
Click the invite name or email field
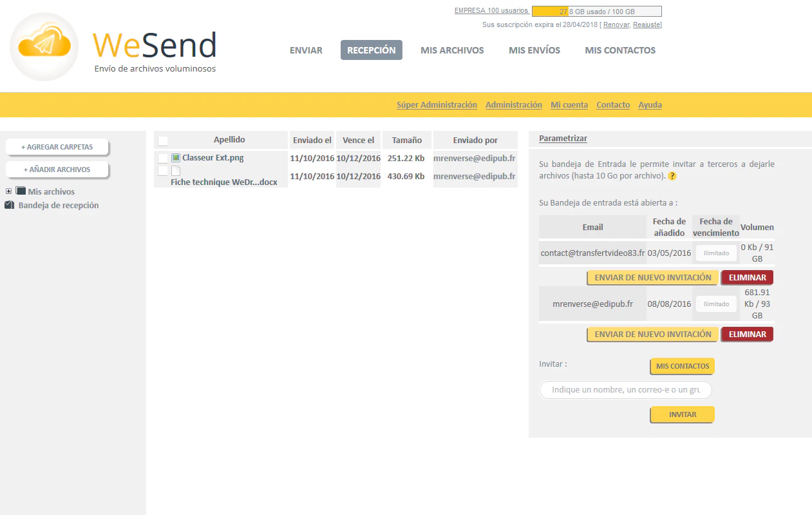(625, 390)
